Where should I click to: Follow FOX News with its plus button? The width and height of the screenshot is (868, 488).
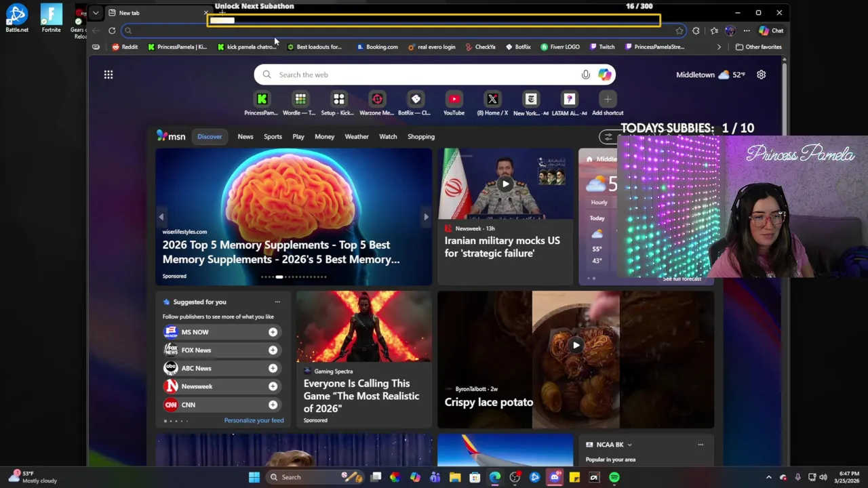click(273, 350)
